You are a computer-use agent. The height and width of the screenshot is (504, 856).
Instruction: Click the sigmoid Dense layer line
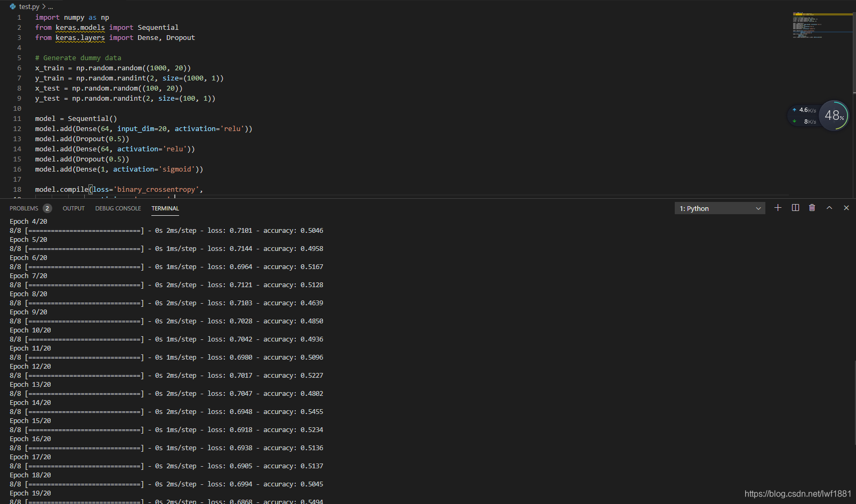tap(119, 169)
